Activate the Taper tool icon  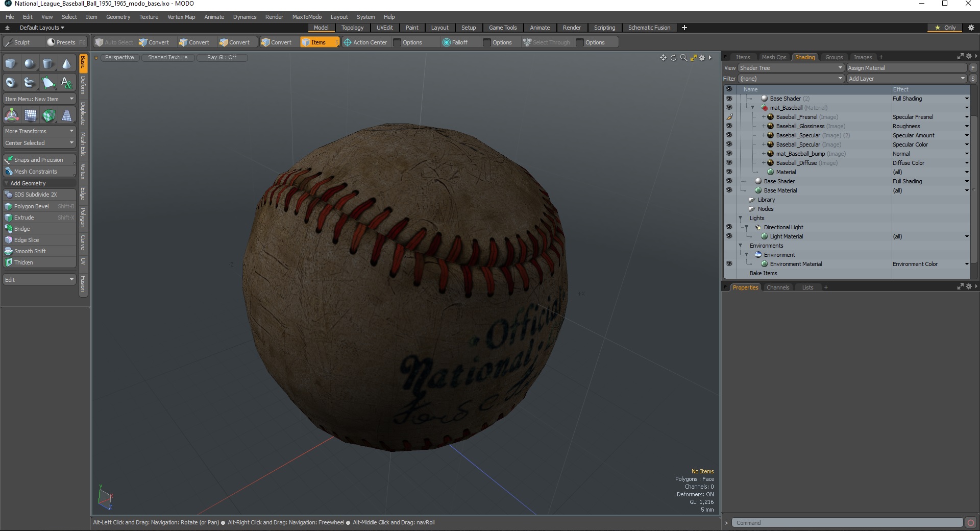click(67, 115)
